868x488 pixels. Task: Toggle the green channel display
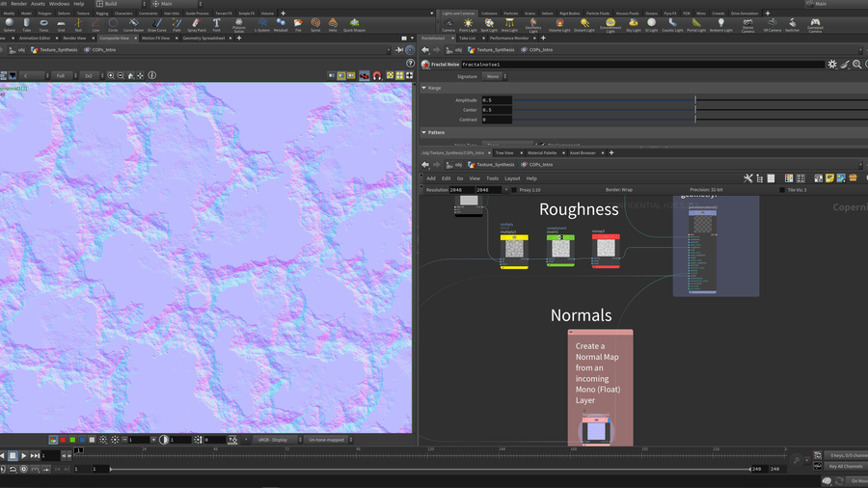(72, 440)
